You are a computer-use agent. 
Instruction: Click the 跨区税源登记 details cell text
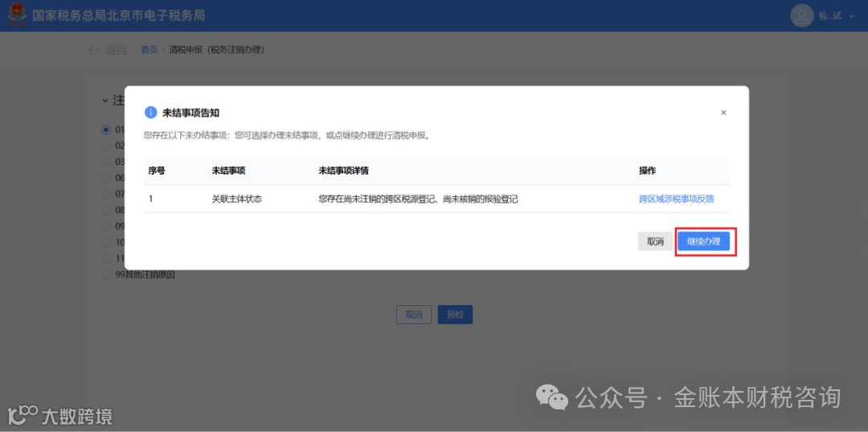point(418,199)
